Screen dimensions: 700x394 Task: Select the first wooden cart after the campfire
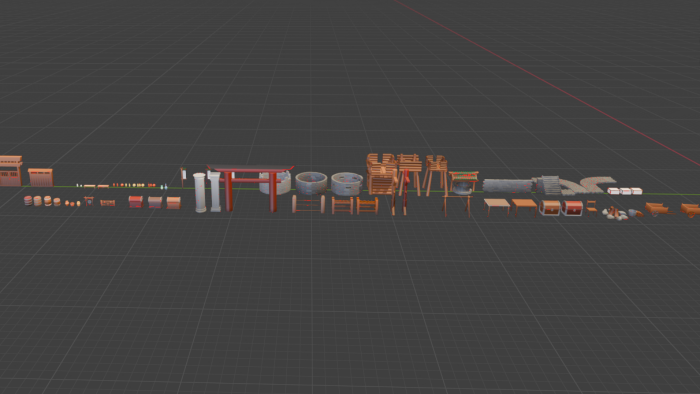(x=659, y=209)
